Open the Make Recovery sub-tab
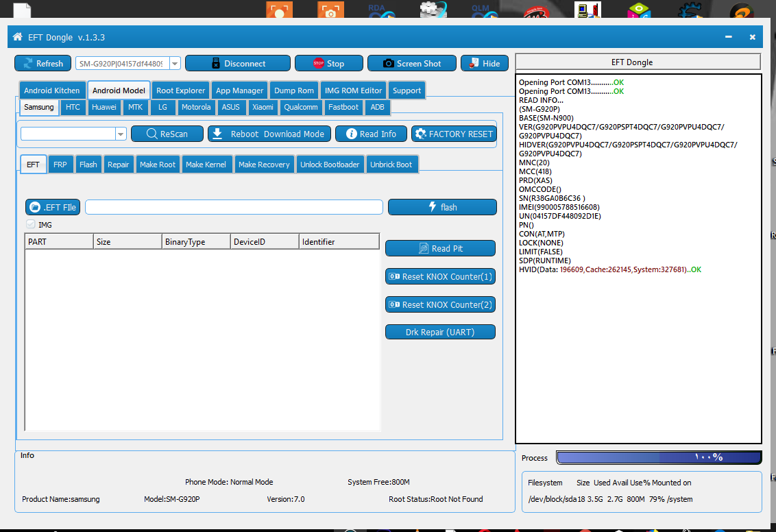This screenshot has width=776, height=532. (x=264, y=165)
